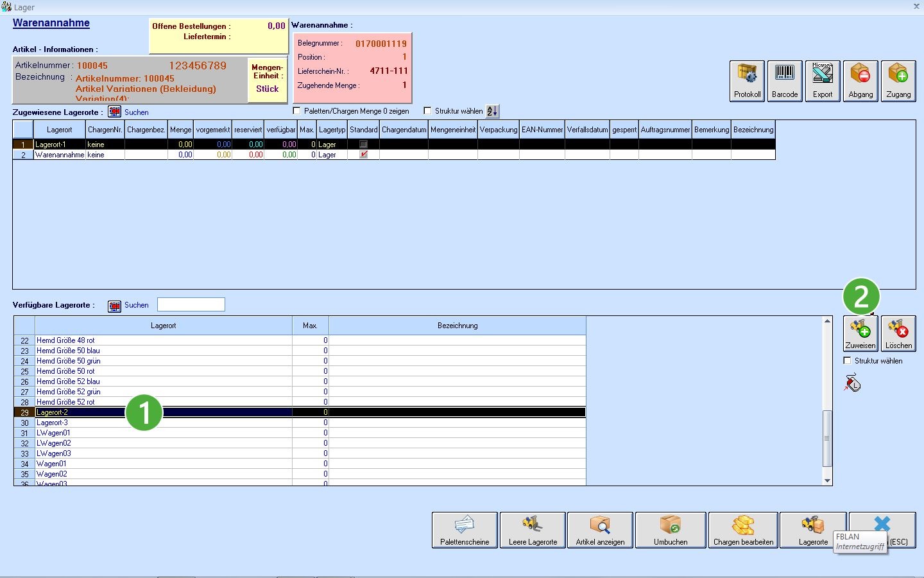
Task: Close the Lager window
Action: click(916, 6)
